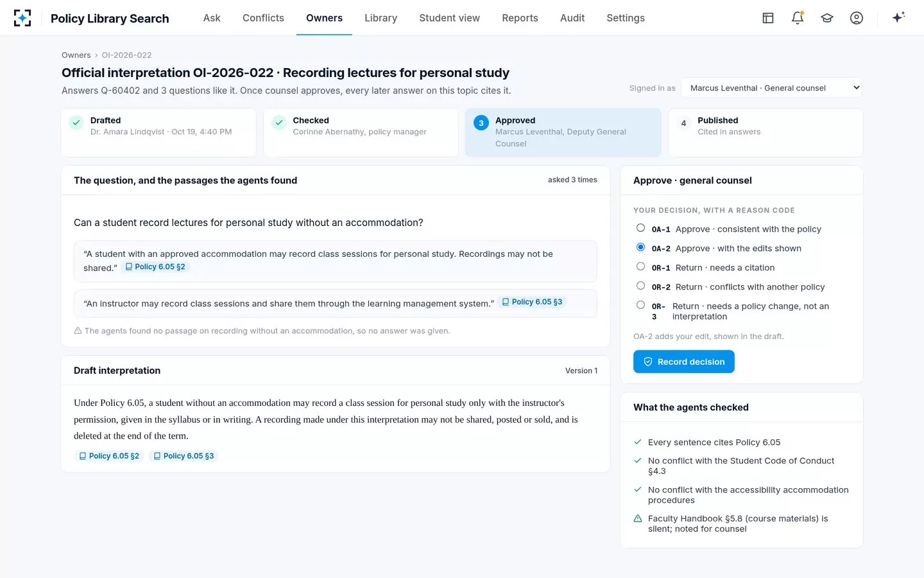
Task: Click the warning triangle beside Faculty Handbook note
Action: [x=638, y=518]
